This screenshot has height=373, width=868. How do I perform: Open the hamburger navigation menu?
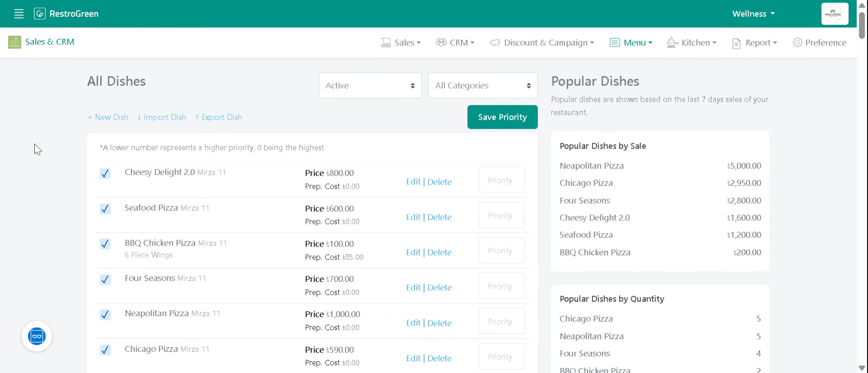(19, 14)
